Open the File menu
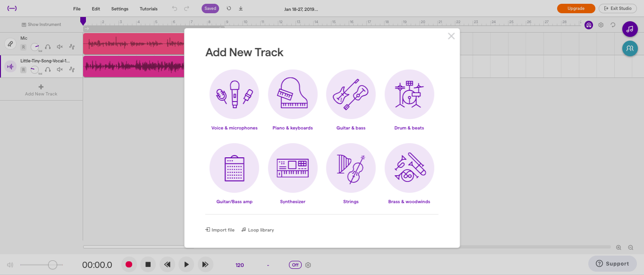 (x=77, y=9)
